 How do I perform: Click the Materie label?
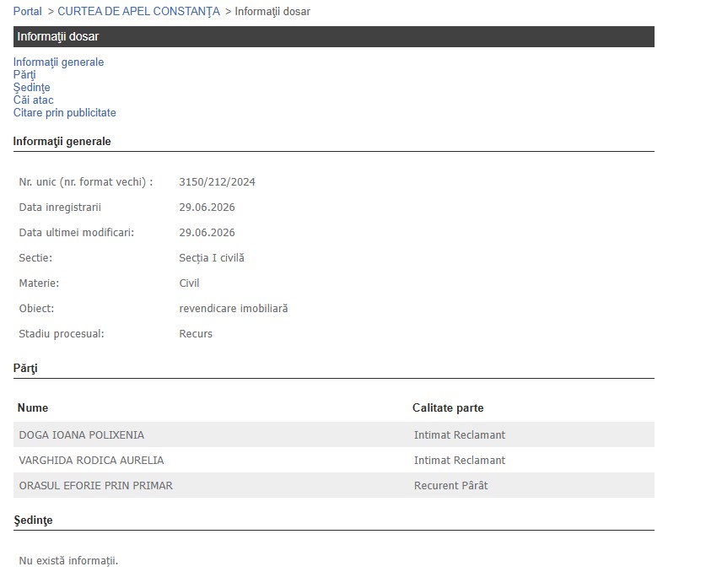39,283
